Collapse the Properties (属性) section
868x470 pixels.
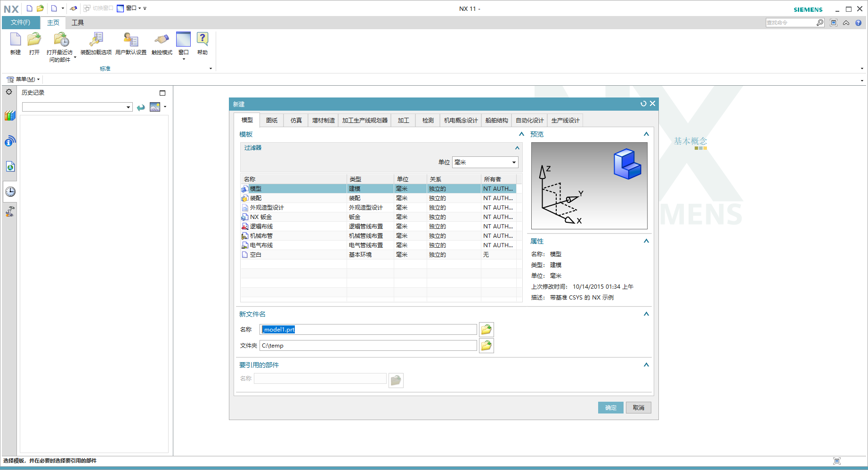pyautogui.click(x=646, y=241)
